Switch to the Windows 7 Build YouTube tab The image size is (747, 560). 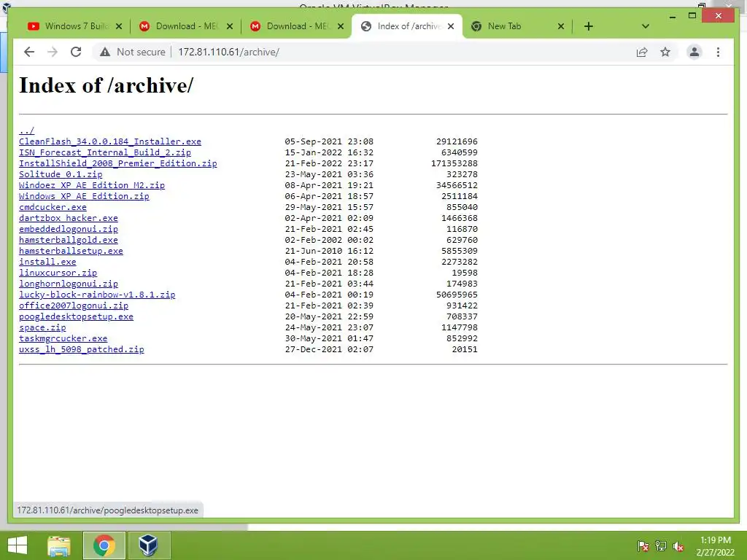click(69, 26)
